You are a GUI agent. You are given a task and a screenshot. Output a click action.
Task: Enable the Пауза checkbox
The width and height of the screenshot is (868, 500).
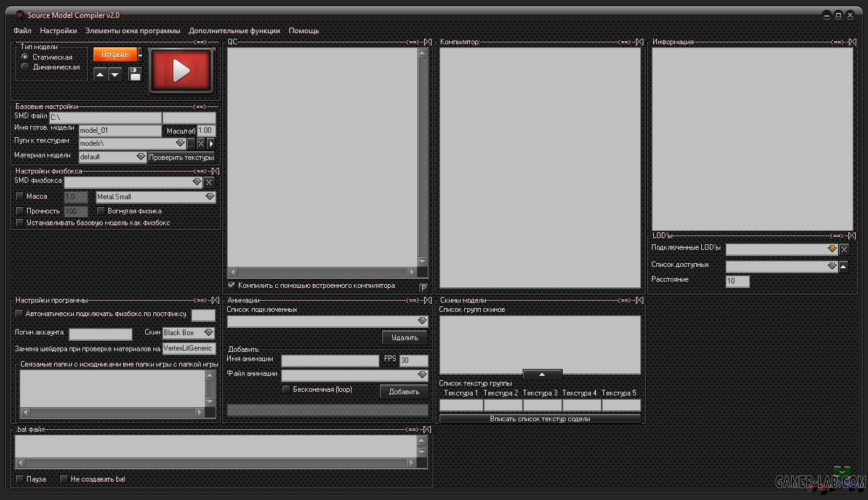[20, 479]
